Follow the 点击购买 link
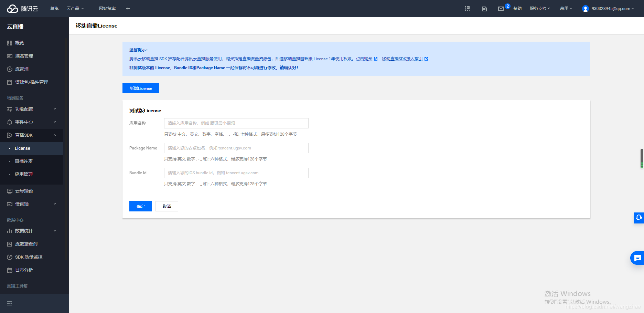The height and width of the screenshot is (313, 644). pos(364,59)
